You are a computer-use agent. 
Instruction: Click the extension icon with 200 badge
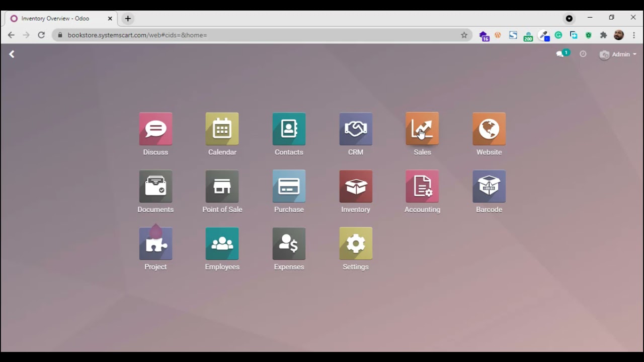tap(528, 36)
